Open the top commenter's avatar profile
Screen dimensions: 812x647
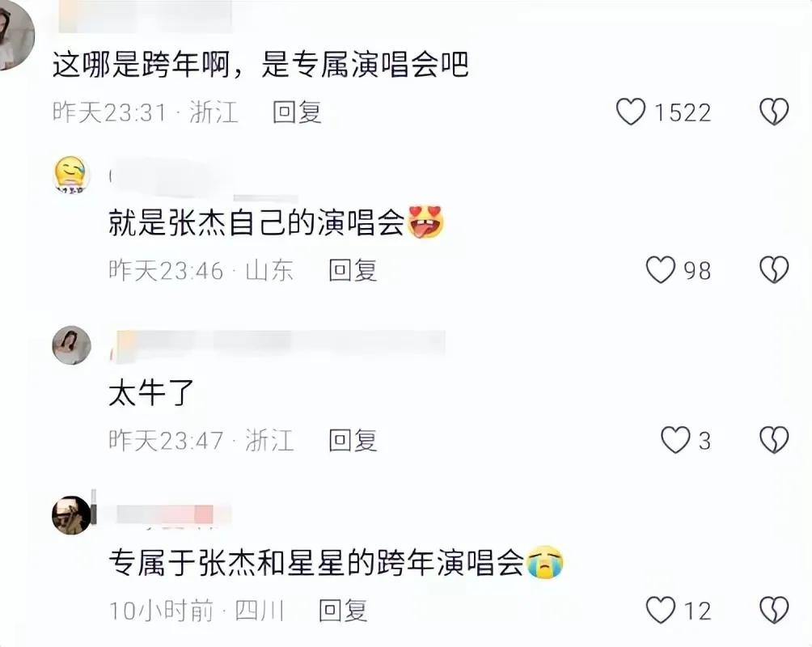[14, 35]
